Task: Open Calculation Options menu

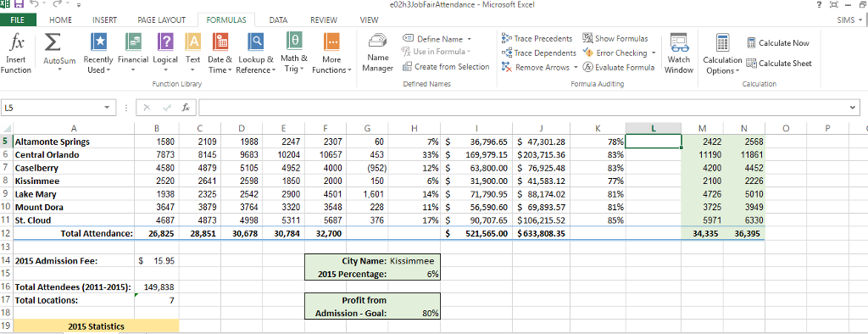Action: pyautogui.click(x=722, y=53)
